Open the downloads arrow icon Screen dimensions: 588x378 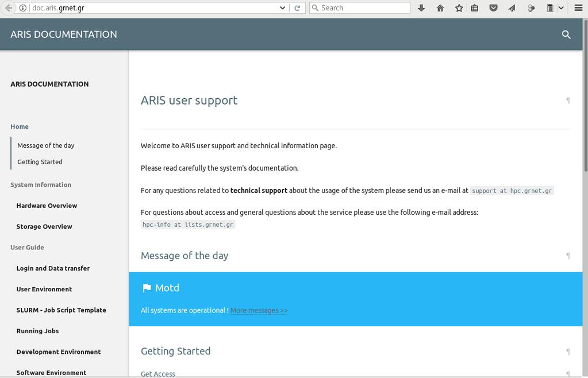[x=421, y=8]
